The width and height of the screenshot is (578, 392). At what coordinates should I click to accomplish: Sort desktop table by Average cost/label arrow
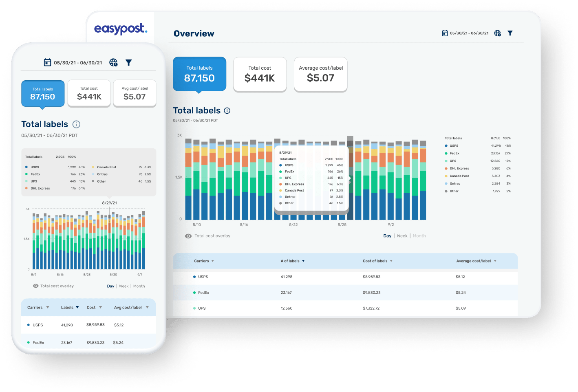[x=495, y=261]
